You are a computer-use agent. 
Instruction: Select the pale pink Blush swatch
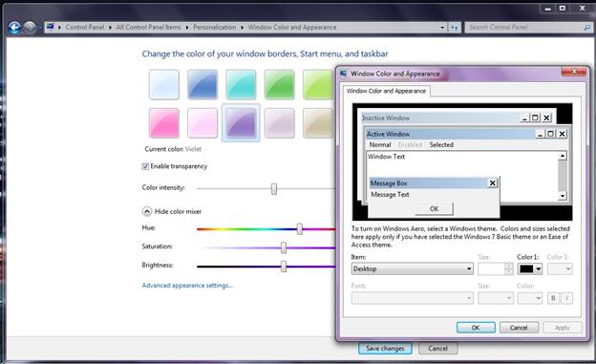[x=202, y=123]
